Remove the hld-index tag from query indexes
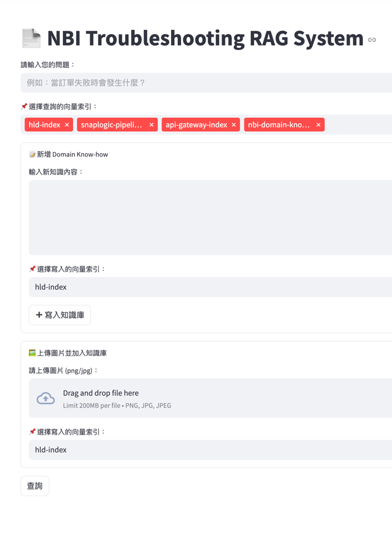Viewport: 392px width, 536px height. [x=67, y=125]
